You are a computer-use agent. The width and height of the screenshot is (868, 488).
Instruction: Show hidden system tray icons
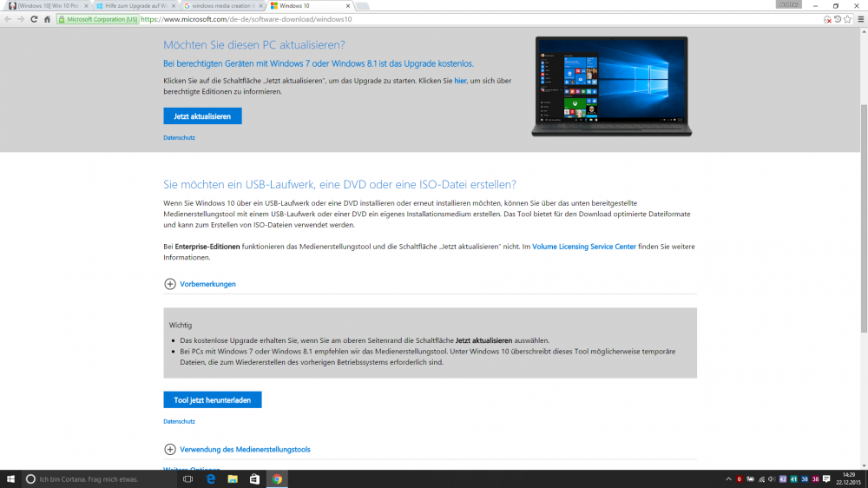pos(727,478)
